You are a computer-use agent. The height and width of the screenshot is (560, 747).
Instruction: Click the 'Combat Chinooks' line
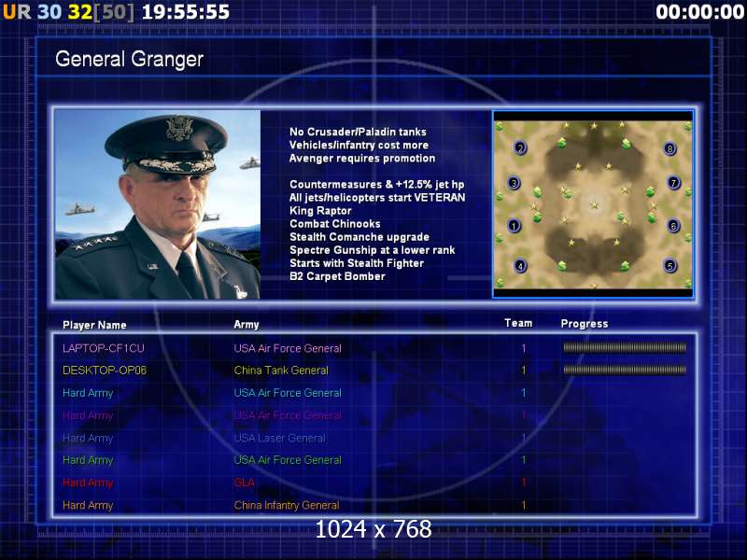coord(335,223)
